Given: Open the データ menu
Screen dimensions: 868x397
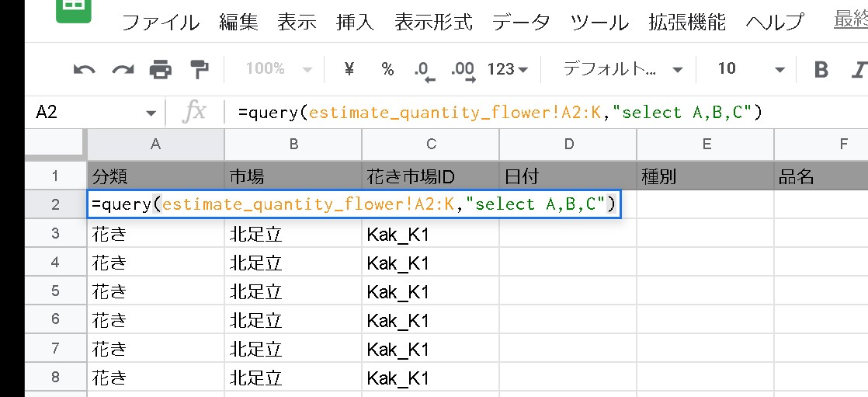Looking at the screenshot, I should coord(521,23).
